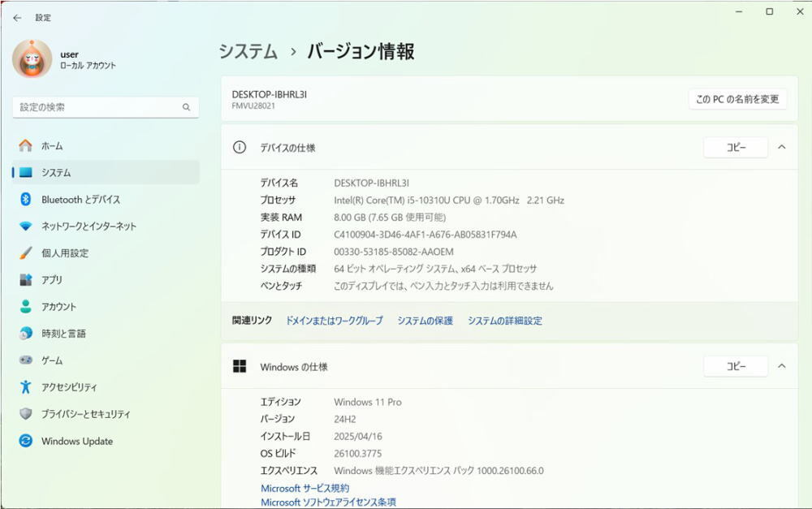Open アクセシビリティ settings
The width and height of the screenshot is (812, 509).
67,387
